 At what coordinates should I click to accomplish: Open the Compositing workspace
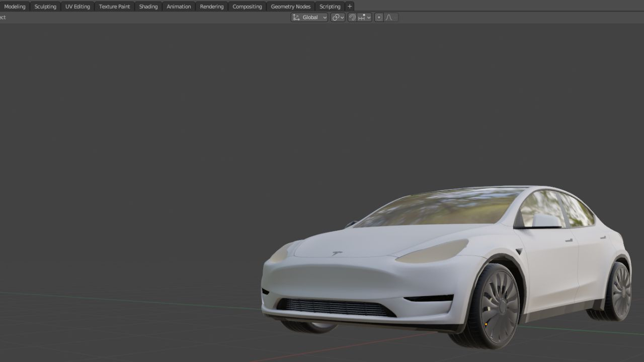click(x=247, y=7)
